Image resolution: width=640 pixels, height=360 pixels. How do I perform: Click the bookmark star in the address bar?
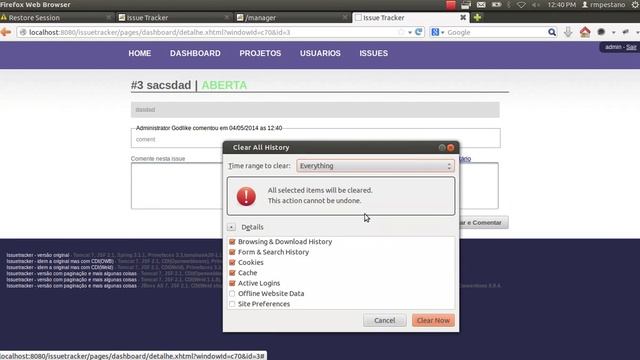pyautogui.click(x=401, y=32)
